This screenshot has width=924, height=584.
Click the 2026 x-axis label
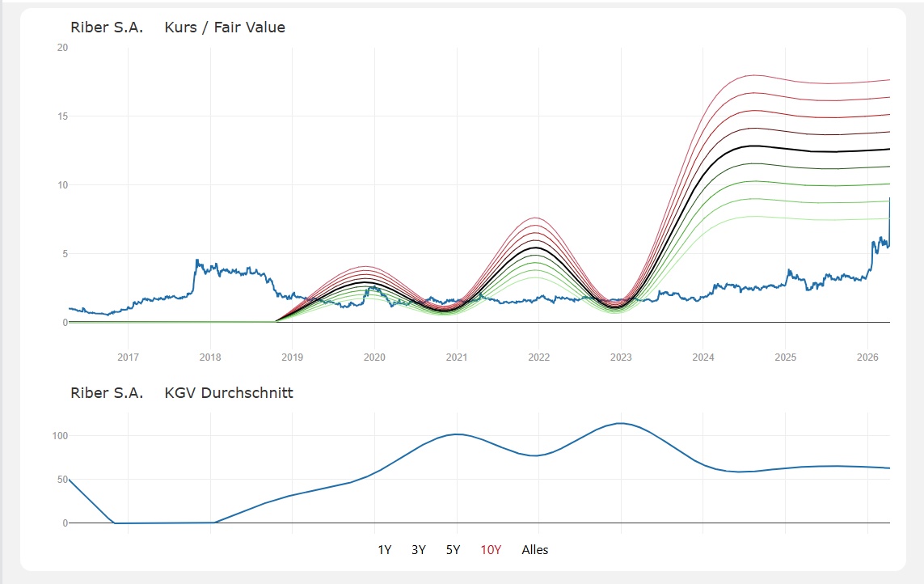pyautogui.click(x=867, y=357)
